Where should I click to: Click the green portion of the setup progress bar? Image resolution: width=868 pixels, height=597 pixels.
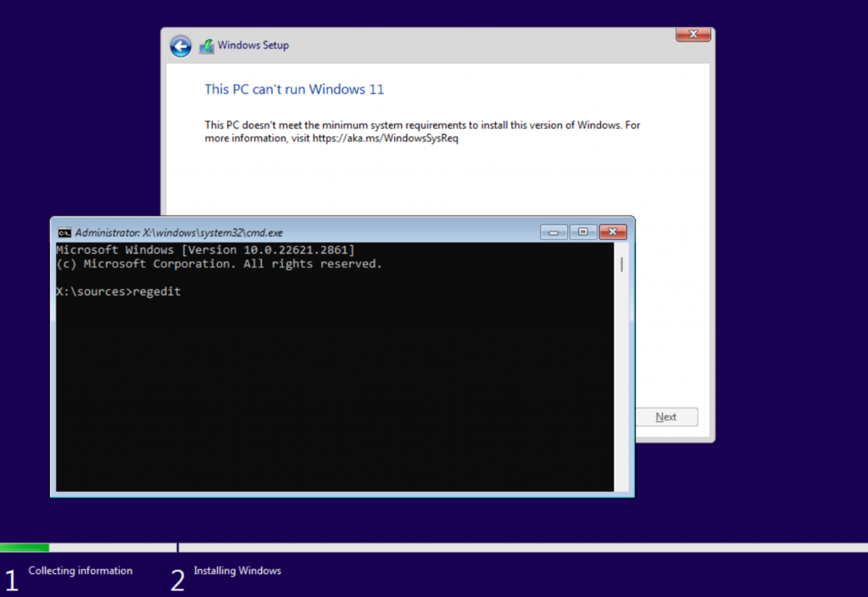[25, 548]
